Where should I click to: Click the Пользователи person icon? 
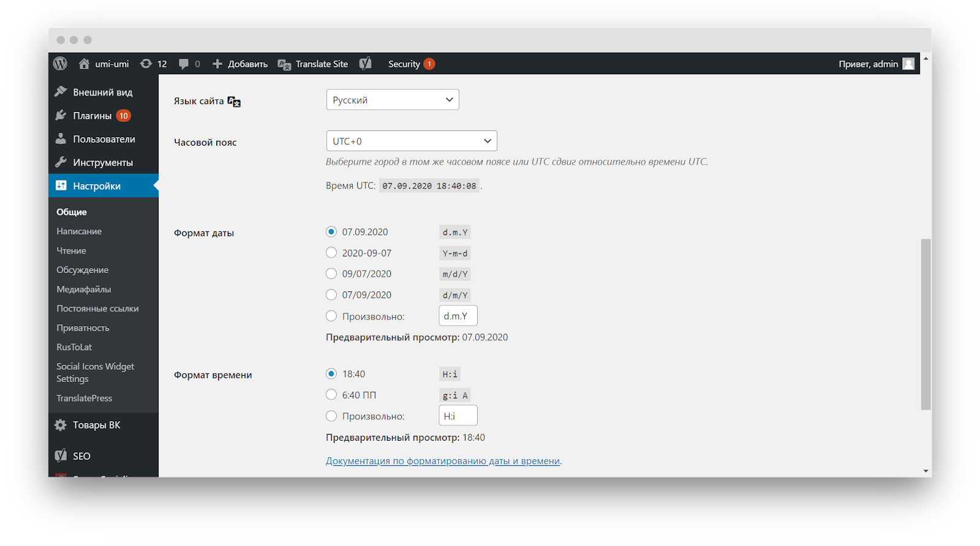click(61, 139)
